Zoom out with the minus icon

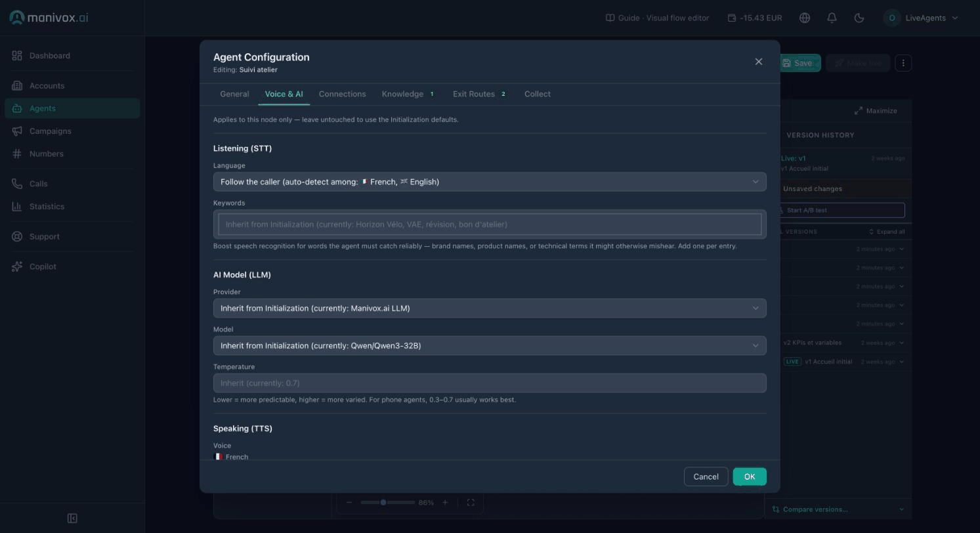(x=349, y=503)
